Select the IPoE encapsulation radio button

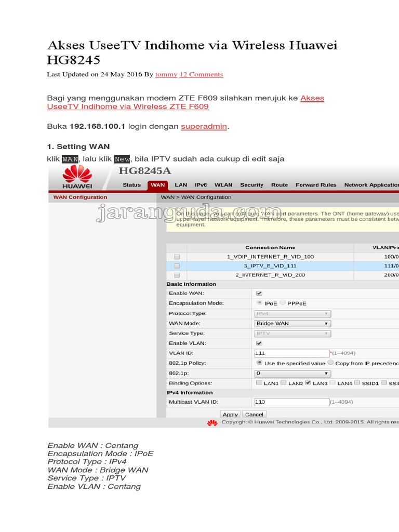(260, 303)
